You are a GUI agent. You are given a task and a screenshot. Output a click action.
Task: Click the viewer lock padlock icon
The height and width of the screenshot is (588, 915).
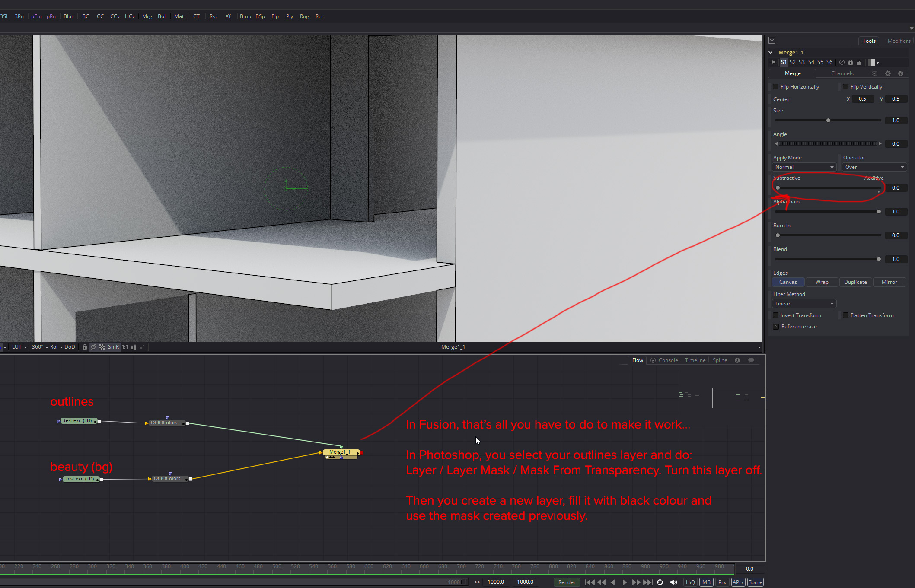[85, 347]
